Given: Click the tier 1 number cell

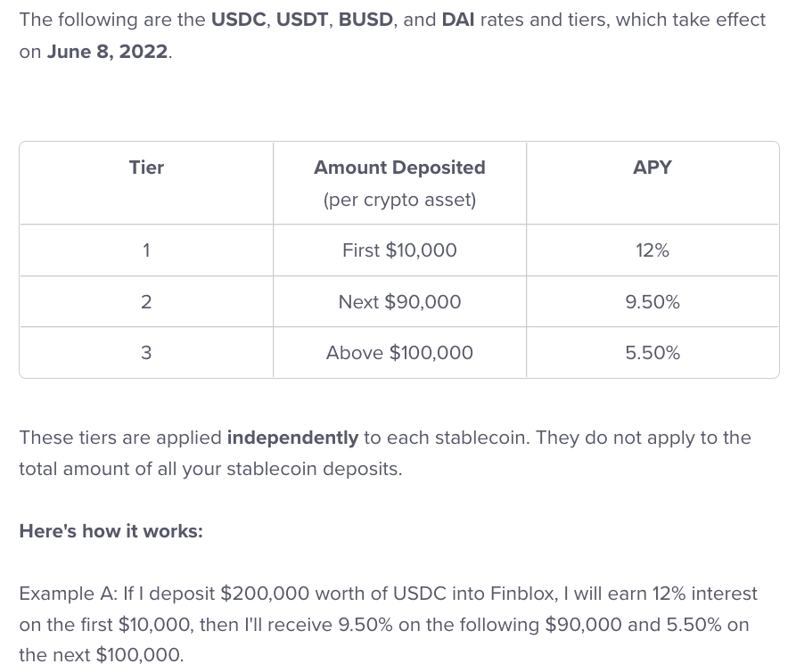Looking at the screenshot, I should 146,250.
